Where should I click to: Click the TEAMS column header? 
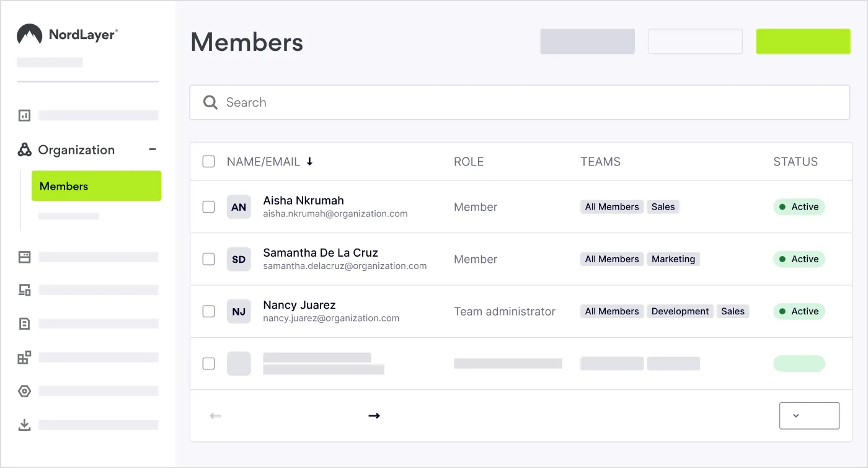click(x=600, y=162)
